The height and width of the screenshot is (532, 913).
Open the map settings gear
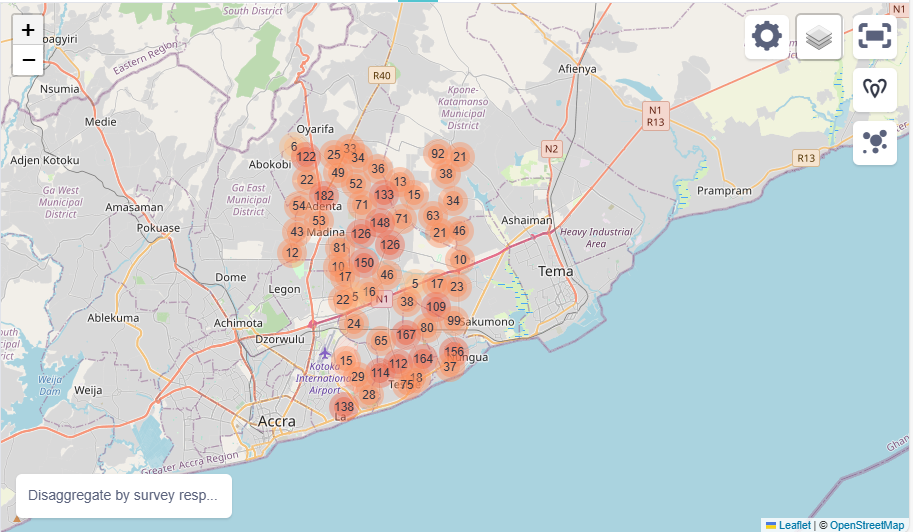(767, 38)
